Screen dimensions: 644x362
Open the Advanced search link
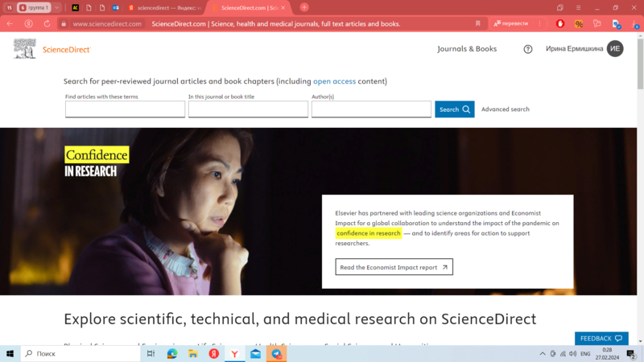[506, 109]
